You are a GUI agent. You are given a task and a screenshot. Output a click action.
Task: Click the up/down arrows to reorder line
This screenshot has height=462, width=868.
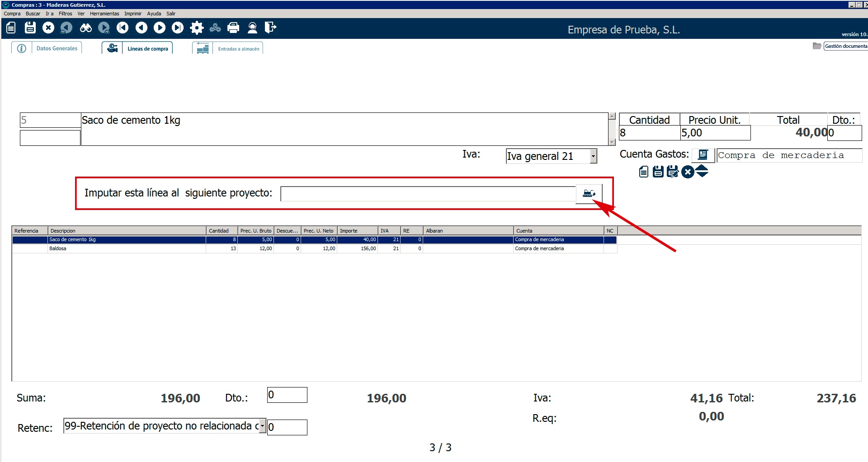pyautogui.click(x=702, y=172)
